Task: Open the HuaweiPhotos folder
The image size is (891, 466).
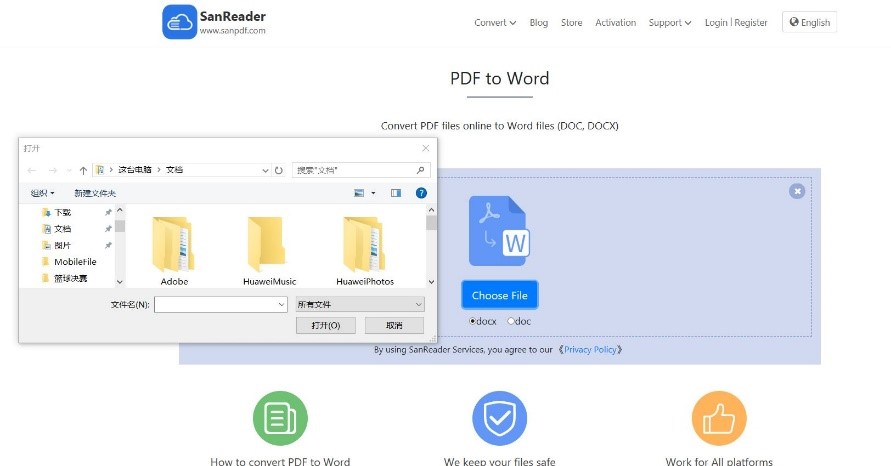Action: (365, 251)
